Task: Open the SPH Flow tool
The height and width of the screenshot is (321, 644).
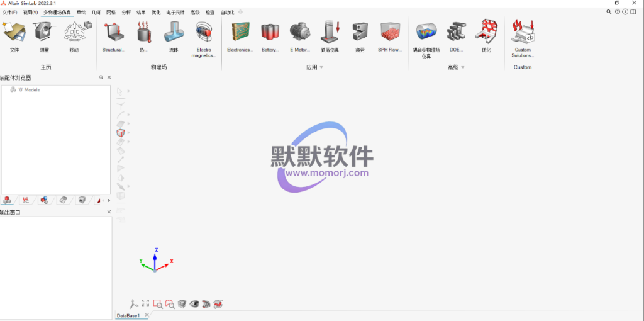Action: (390, 35)
